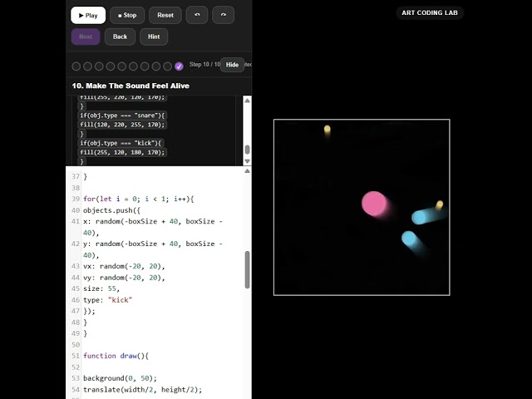
Task: Click the hint line fill(120, 220, 255, 170);
Action: [x=122, y=125]
